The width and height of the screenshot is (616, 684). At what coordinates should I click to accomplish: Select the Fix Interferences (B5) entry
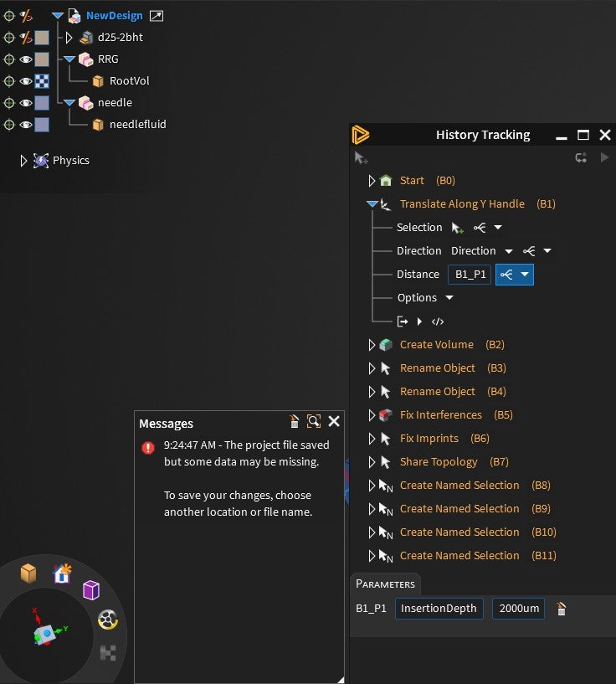point(456,415)
